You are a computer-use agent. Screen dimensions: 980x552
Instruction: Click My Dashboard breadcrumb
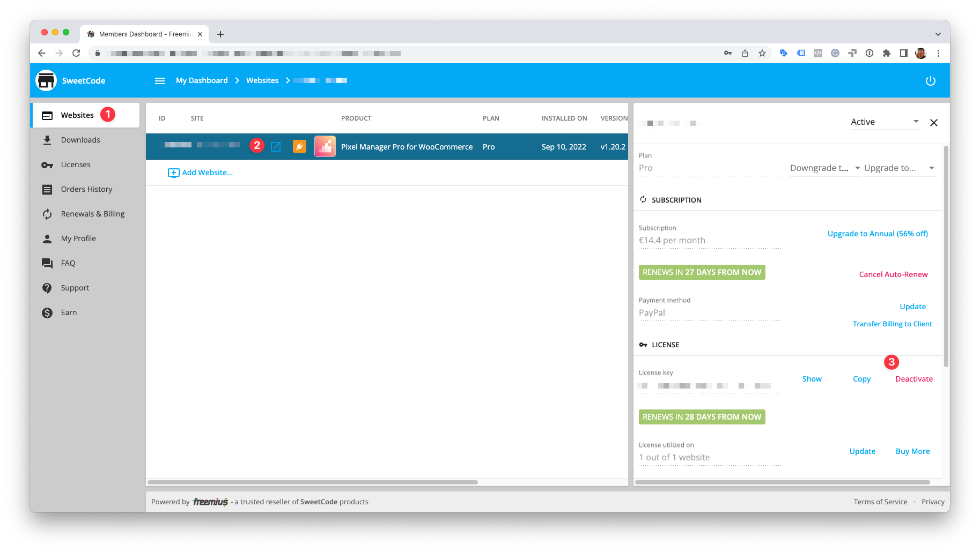(x=202, y=80)
